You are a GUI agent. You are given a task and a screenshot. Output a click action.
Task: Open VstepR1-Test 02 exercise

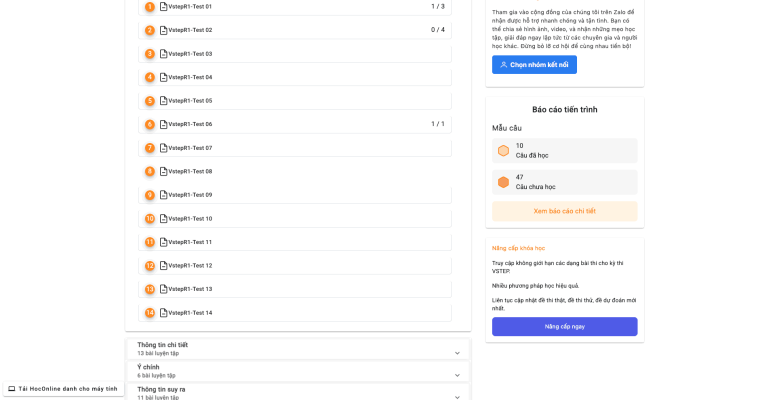(295, 30)
